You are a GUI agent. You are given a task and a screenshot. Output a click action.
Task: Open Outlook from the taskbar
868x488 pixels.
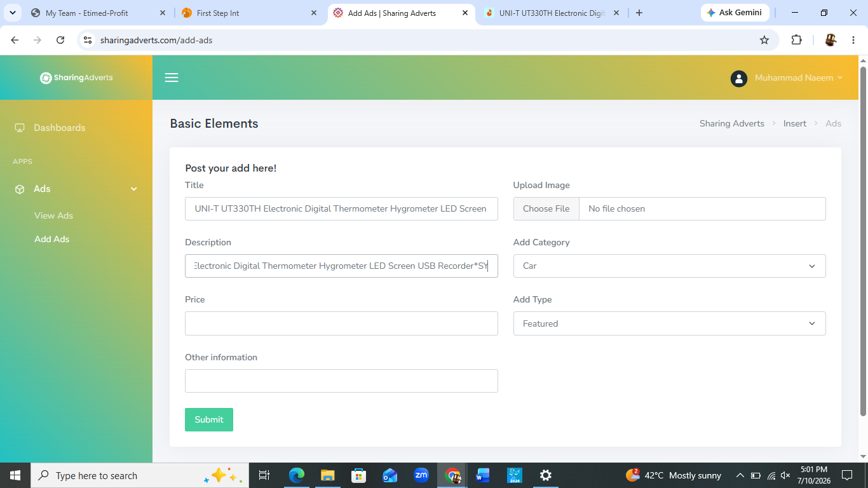point(390,475)
